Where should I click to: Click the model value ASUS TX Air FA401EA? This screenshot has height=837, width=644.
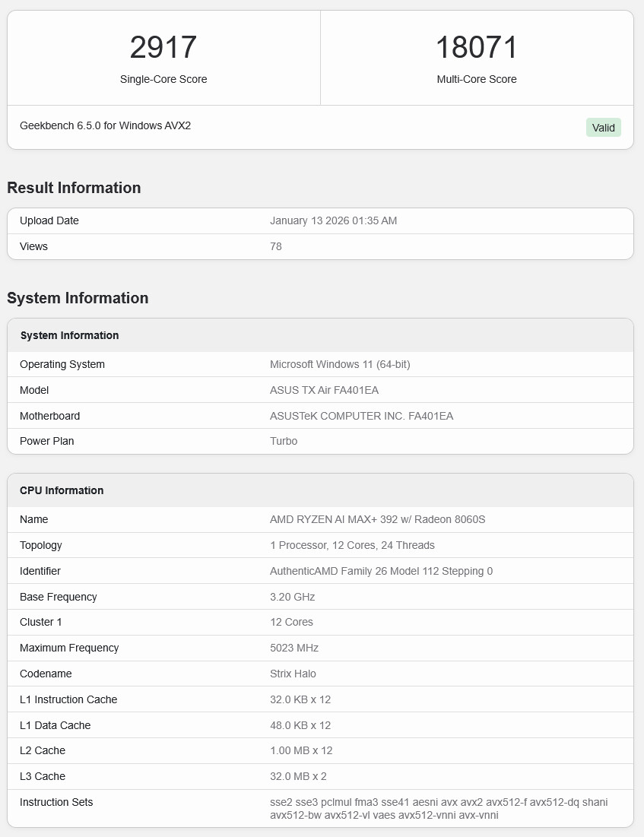click(x=324, y=390)
